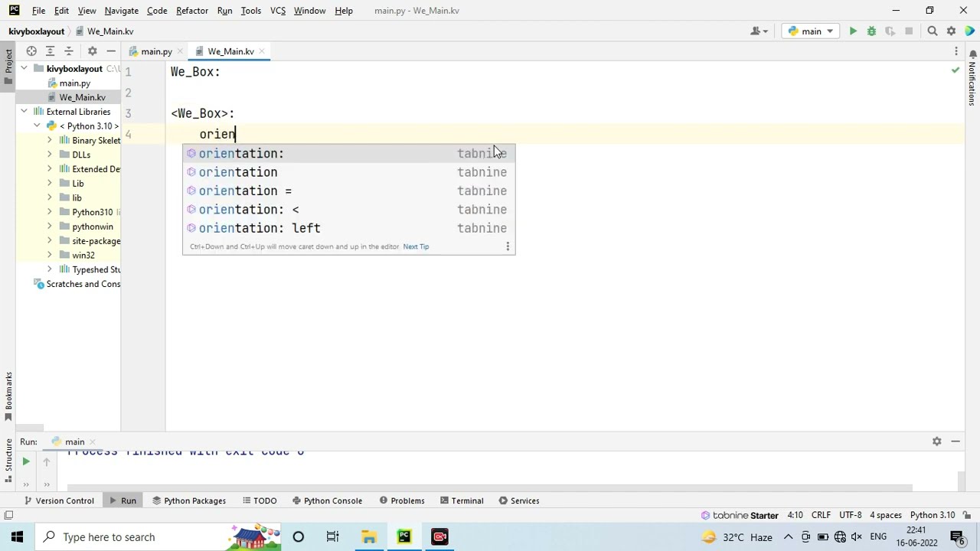Click Expand All icon in Project panel
The image size is (980, 551).
pyautogui.click(x=50, y=51)
